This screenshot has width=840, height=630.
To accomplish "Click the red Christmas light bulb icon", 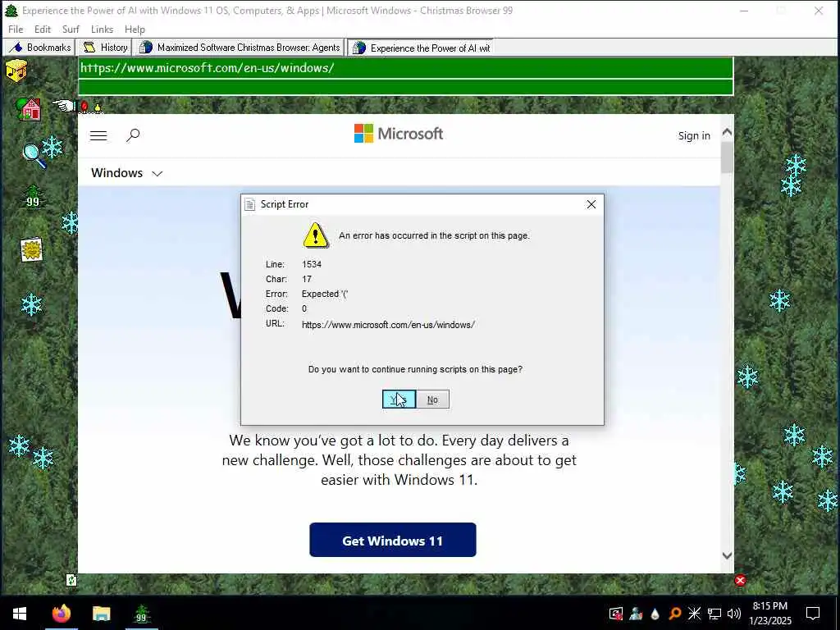I will 84,107.
